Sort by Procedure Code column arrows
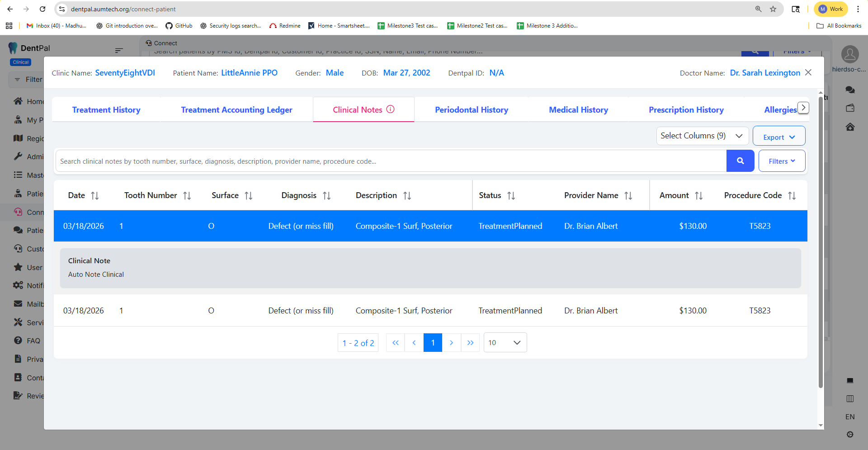The height and width of the screenshot is (450, 868). 792,196
